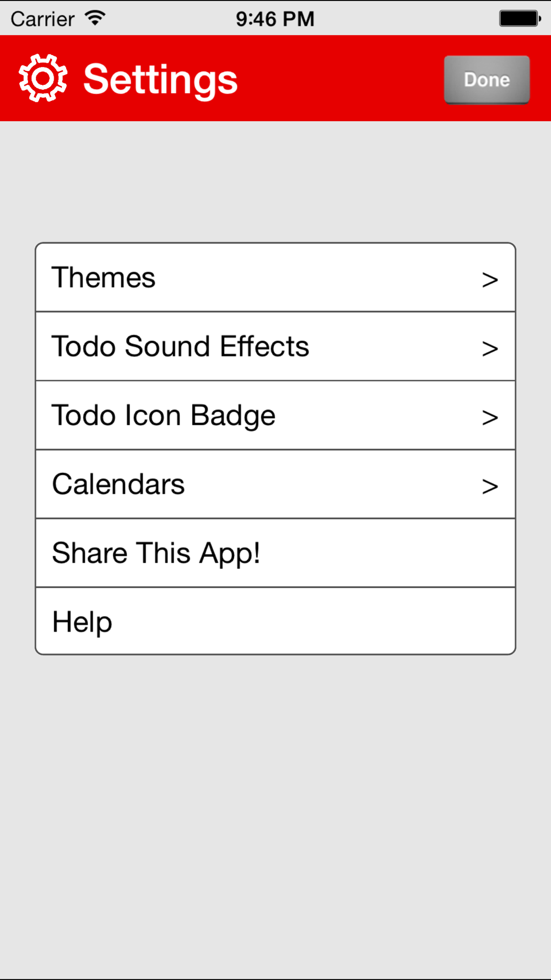Screen dimensions: 551x980
Task: Click the empty gray area below Help
Action: (275, 816)
